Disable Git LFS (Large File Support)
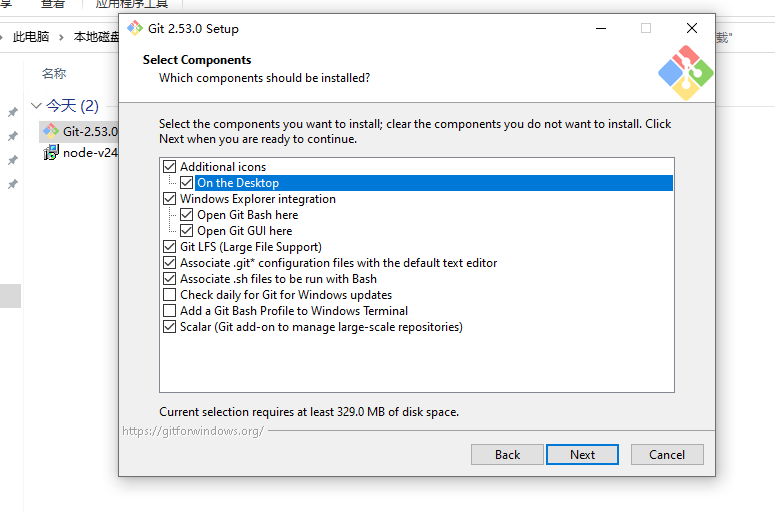This screenshot has height=513, width=775. tap(170, 247)
